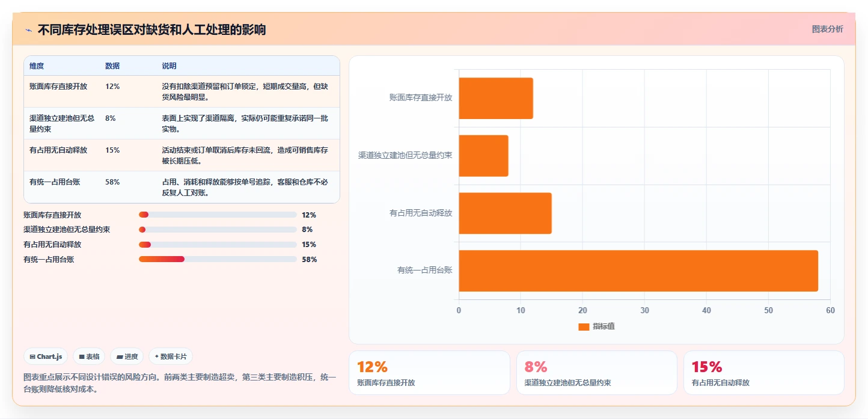Click the 15% value in table
The width and height of the screenshot is (868, 419).
pyautogui.click(x=112, y=150)
